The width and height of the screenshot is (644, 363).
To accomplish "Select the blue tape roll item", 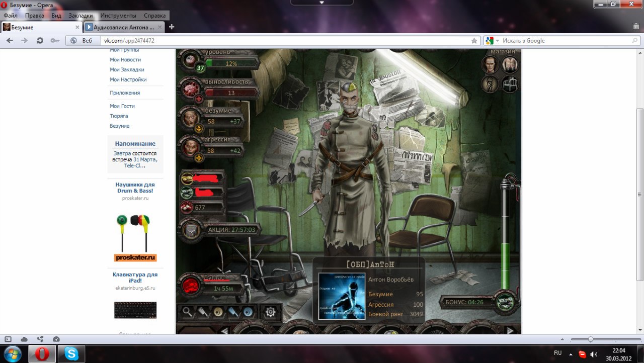I will coord(248,312).
